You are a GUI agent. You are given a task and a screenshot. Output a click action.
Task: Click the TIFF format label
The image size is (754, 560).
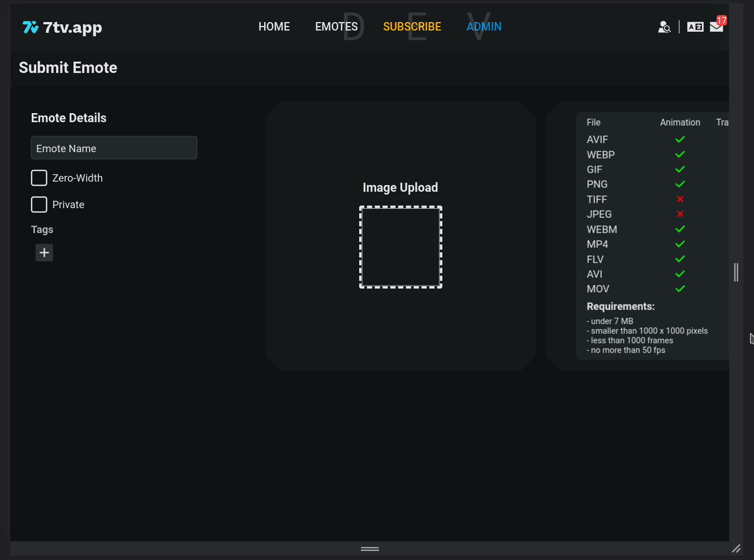(x=597, y=200)
